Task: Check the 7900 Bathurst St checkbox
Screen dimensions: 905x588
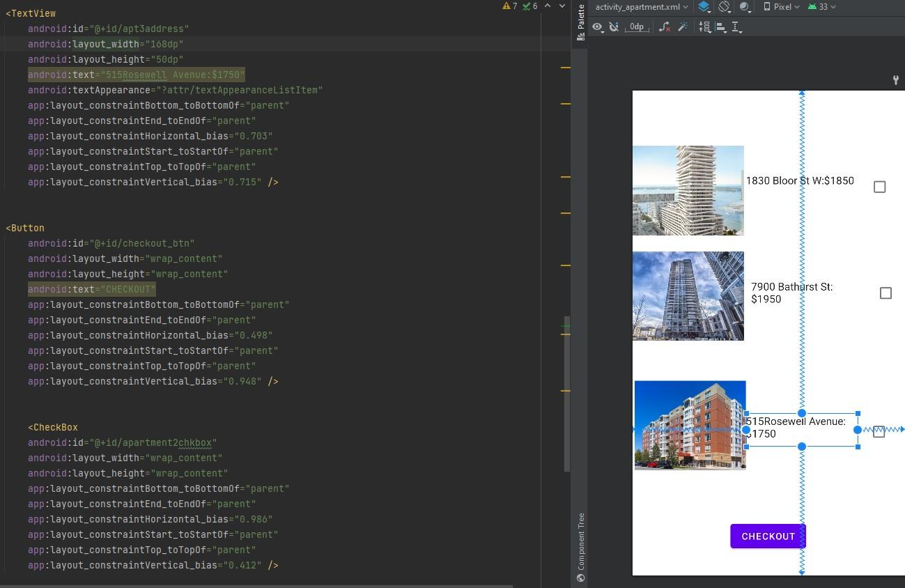Action: [x=885, y=293]
